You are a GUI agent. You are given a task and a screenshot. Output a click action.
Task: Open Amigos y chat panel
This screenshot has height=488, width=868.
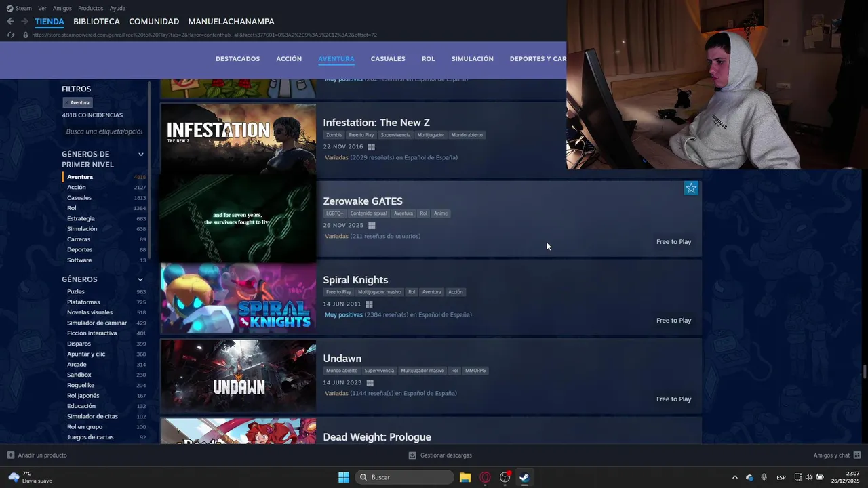click(837, 455)
